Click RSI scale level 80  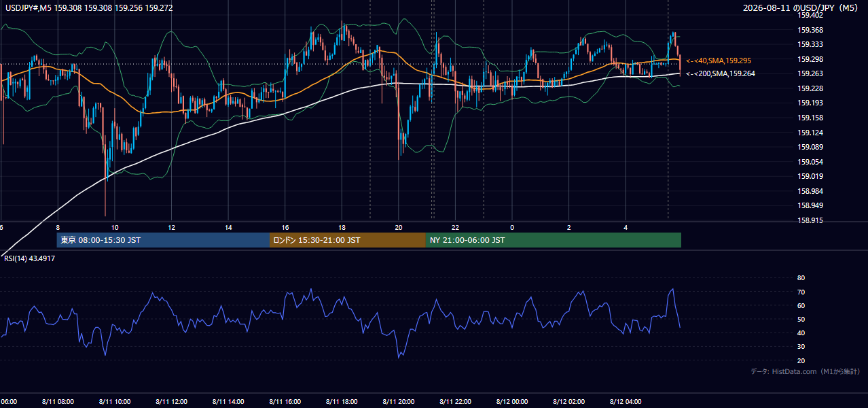(x=801, y=278)
